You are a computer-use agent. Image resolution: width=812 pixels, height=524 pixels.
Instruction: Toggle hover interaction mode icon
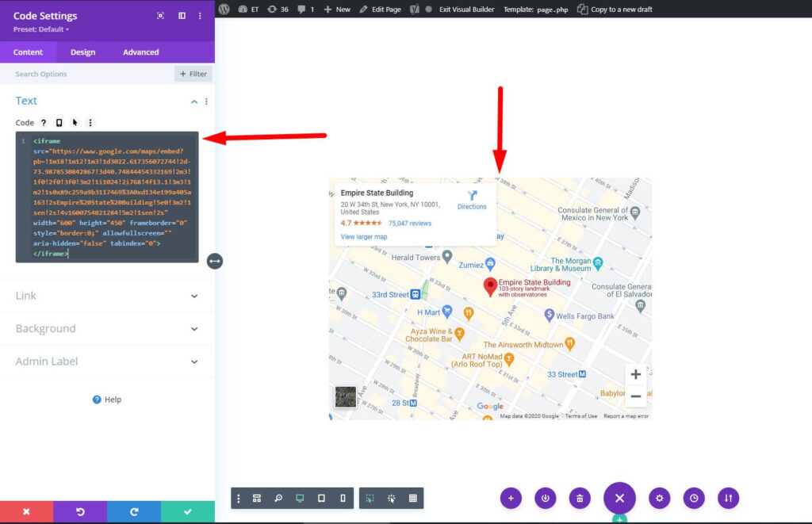[x=370, y=499]
